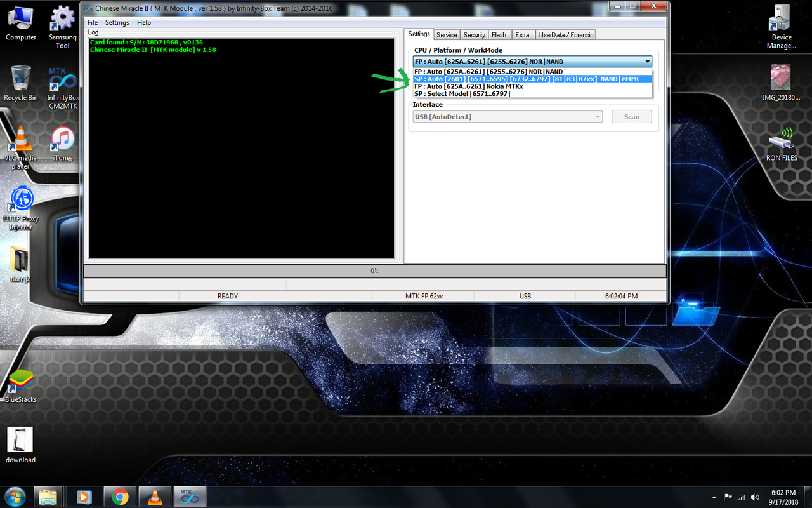Collapse the CPU Platform WorkMode dropdown arrow
The height and width of the screenshot is (508, 812).
pyautogui.click(x=647, y=62)
